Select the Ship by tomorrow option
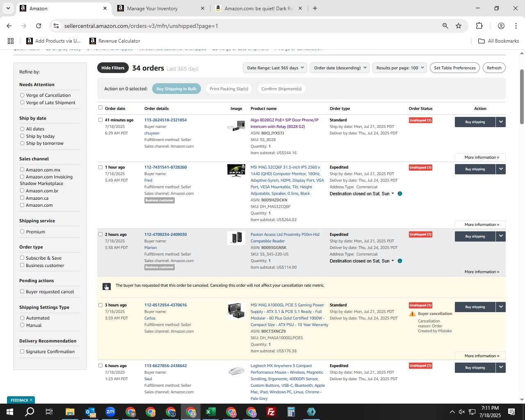This screenshot has width=525, height=420. (x=22, y=143)
